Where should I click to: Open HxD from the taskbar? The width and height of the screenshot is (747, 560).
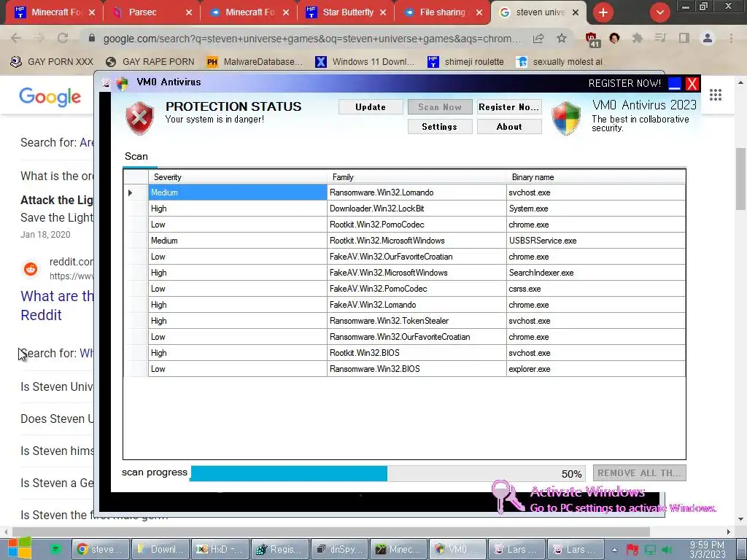click(220, 549)
